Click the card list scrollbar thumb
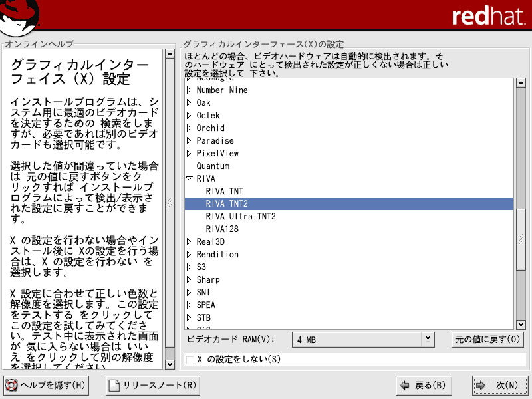The height and width of the screenshot is (399, 532). click(x=521, y=239)
